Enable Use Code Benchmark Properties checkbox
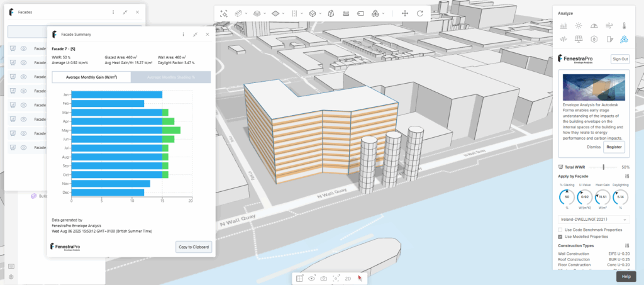Viewport: 644px width, 285px height. pos(560,230)
